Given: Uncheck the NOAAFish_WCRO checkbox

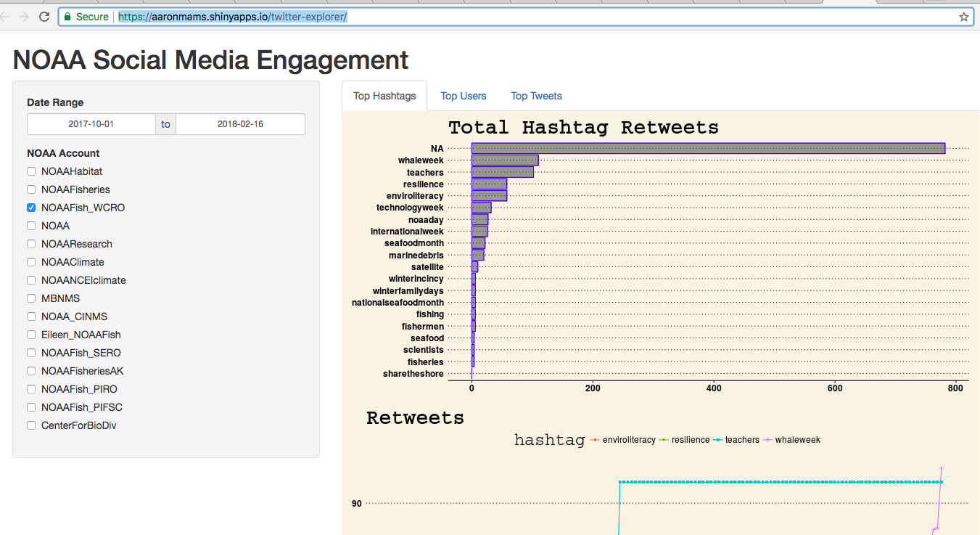Looking at the screenshot, I should [x=31, y=208].
